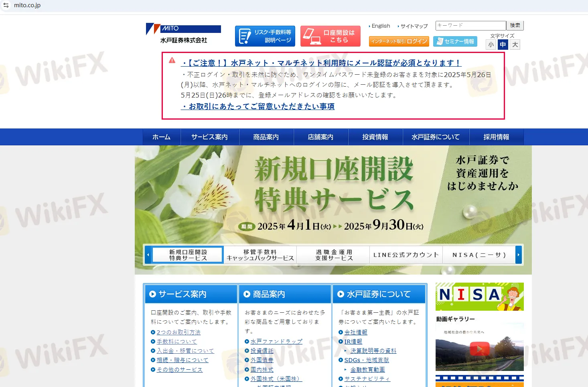The image size is (588, 387).
Task: Set text size to 小
Action: (491, 45)
